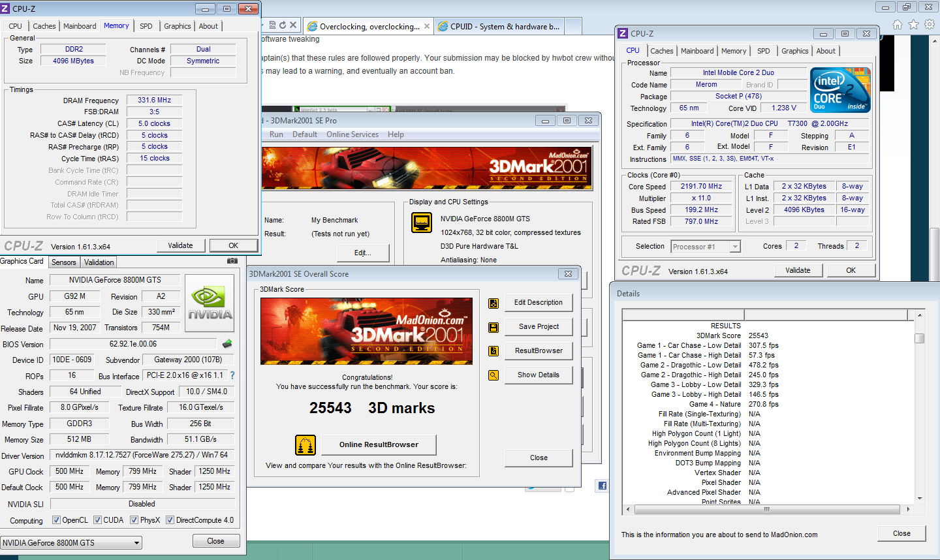Viewport: 940px width, 560px height.
Task: Click Close in the GPU-Z window
Action: (215, 541)
